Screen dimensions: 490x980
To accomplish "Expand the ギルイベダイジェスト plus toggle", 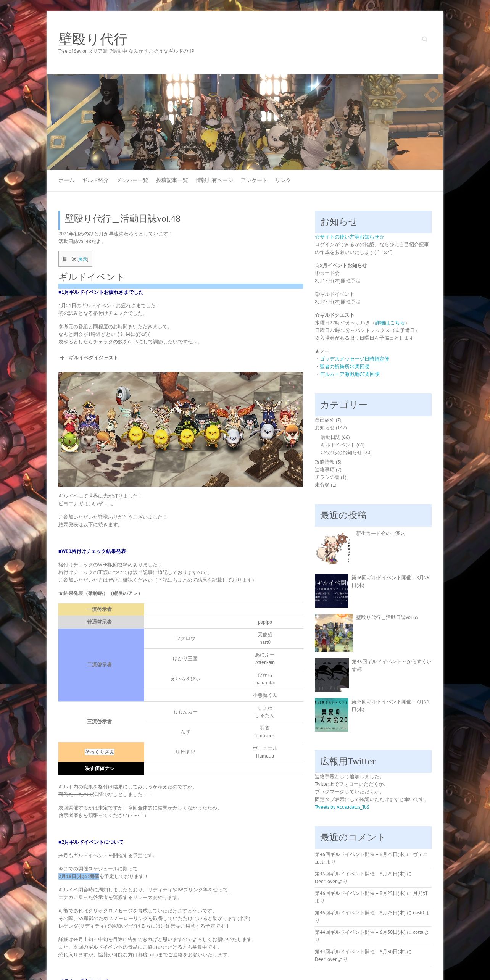I will click(x=62, y=358).
